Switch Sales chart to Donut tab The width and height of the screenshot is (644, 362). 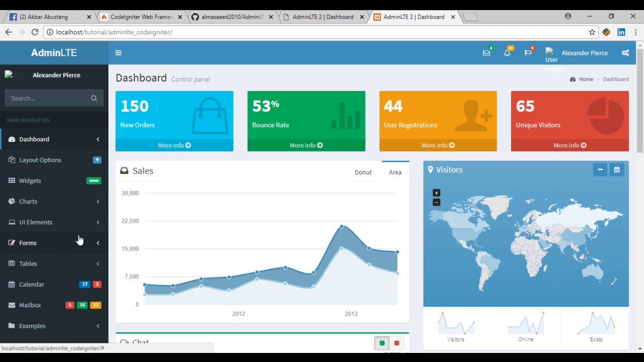(363, 172)
